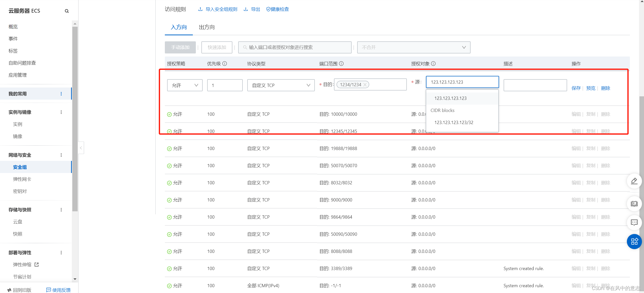Select suggestion 123.123.123.123 in dropdown list

(x=462, y=98)
